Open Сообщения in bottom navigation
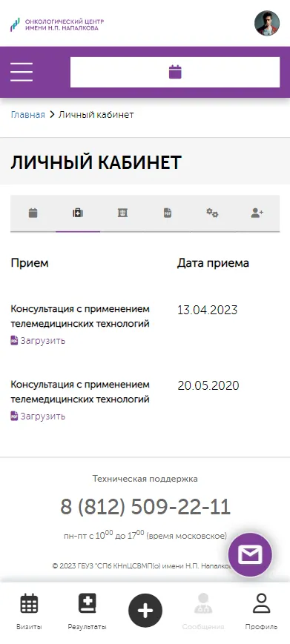 [x=203, y=612]
